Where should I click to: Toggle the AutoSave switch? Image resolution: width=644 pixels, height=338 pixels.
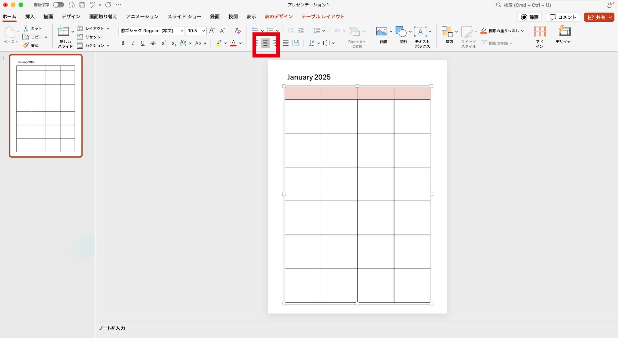click(58, 5)
